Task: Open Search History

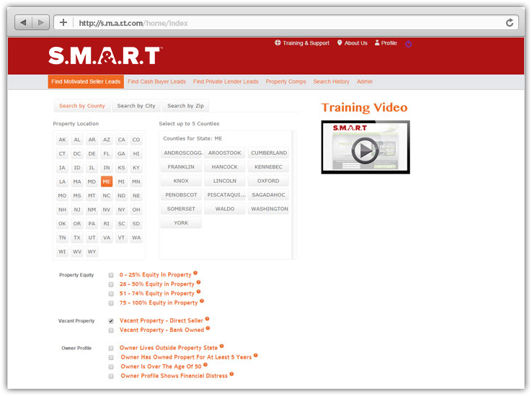Action: click(331, 81)
